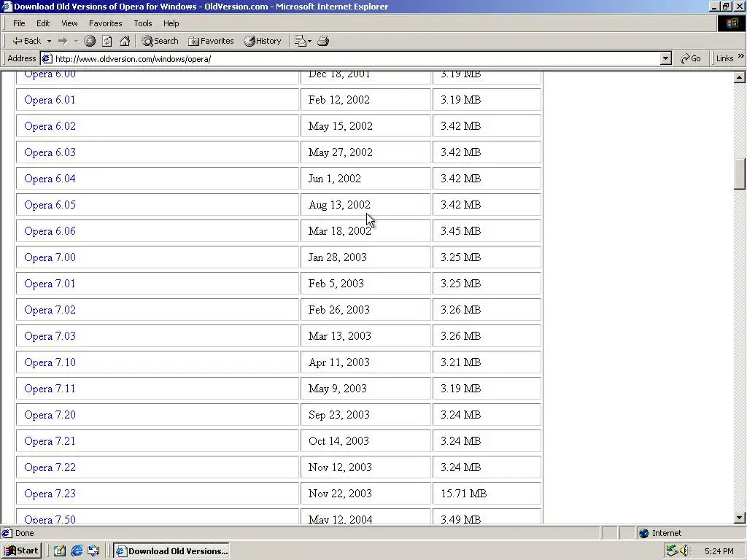Click the Go button beside the address bar

691,58
